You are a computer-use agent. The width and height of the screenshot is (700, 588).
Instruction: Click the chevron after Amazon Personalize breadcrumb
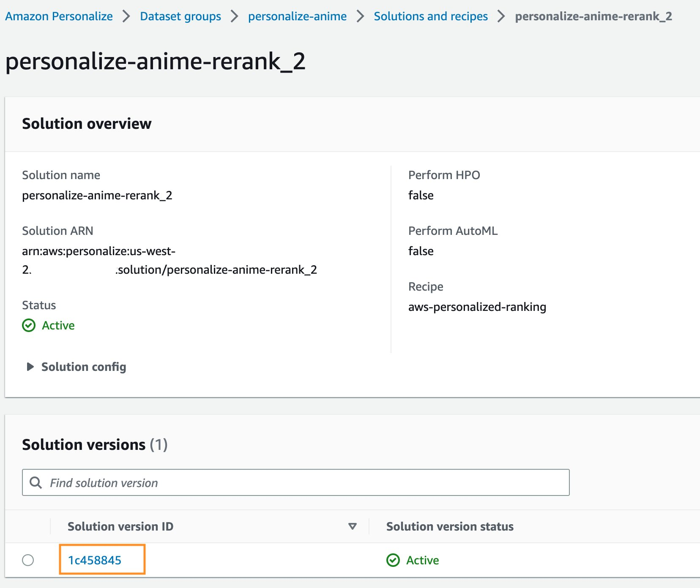coord(126,16)
